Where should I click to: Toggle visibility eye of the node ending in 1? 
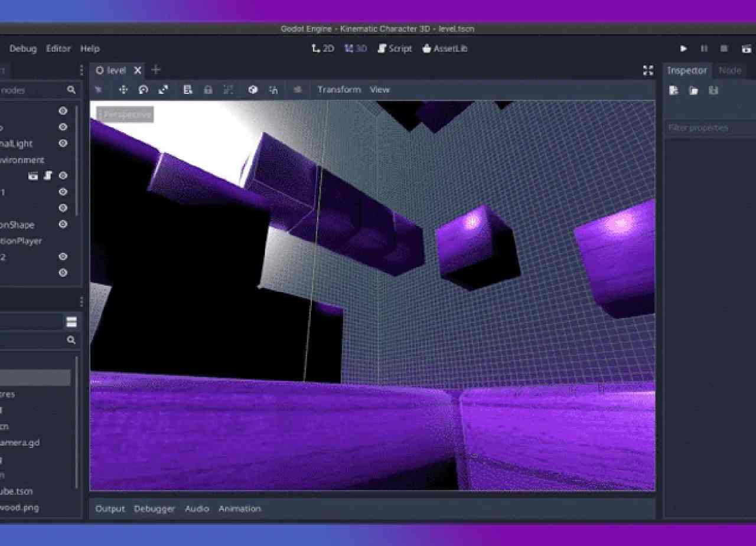click(x=63, y=192)
